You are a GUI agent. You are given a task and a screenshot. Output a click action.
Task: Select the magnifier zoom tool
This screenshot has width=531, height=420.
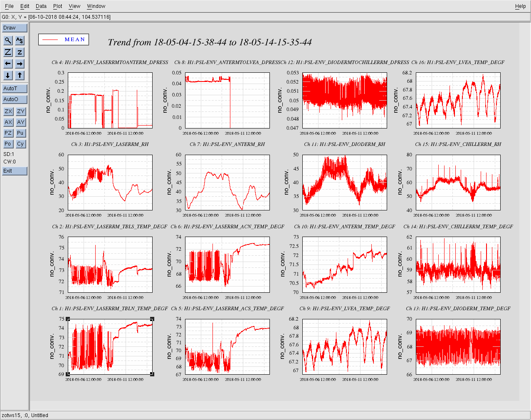click(x=8, y=40)
